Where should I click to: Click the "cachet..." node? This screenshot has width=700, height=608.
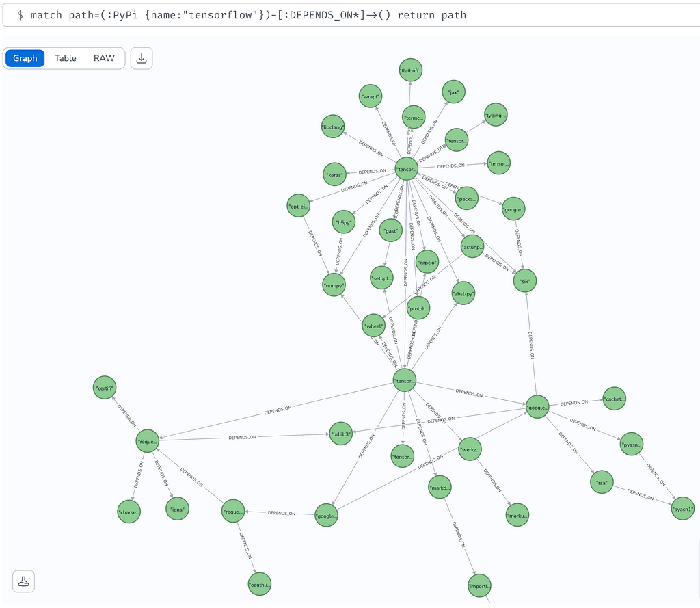click(x=615, y=399)
